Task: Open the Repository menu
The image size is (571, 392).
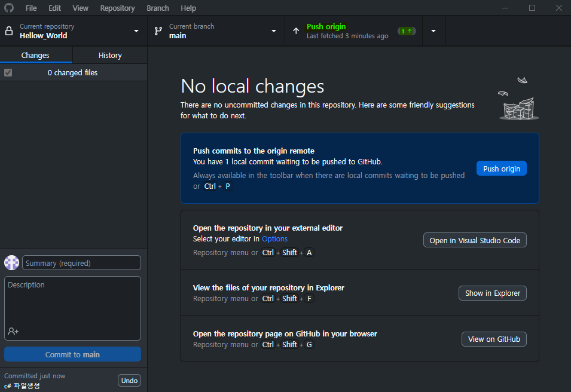Action: (117, 8)
